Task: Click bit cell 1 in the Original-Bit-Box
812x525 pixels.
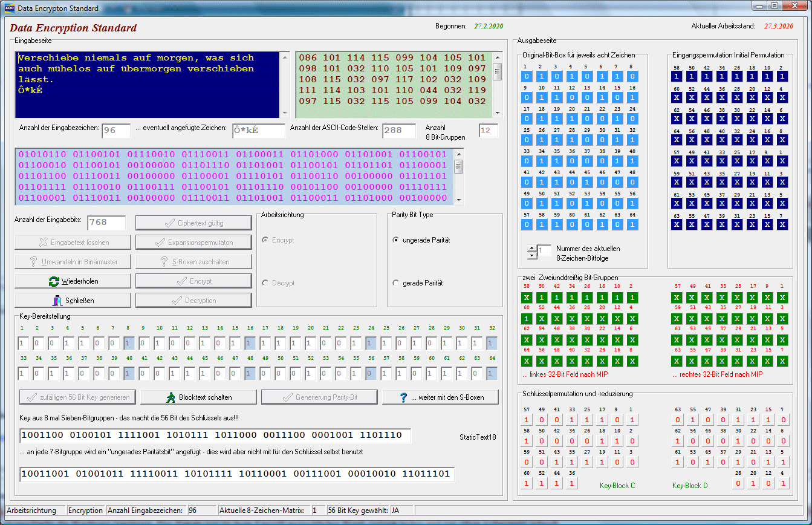Action: 527,76
